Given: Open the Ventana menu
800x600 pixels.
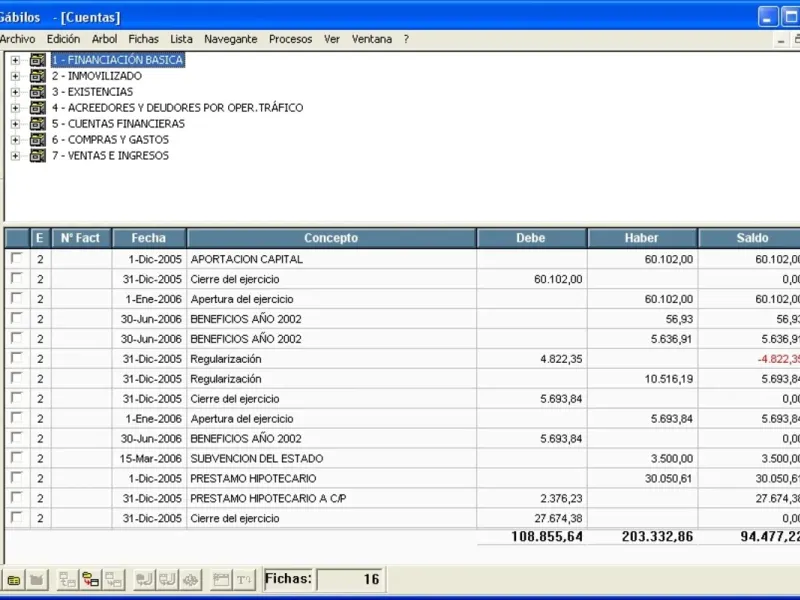Looking at the screenshot, I should pyautogui.click(x=371, y=39).
